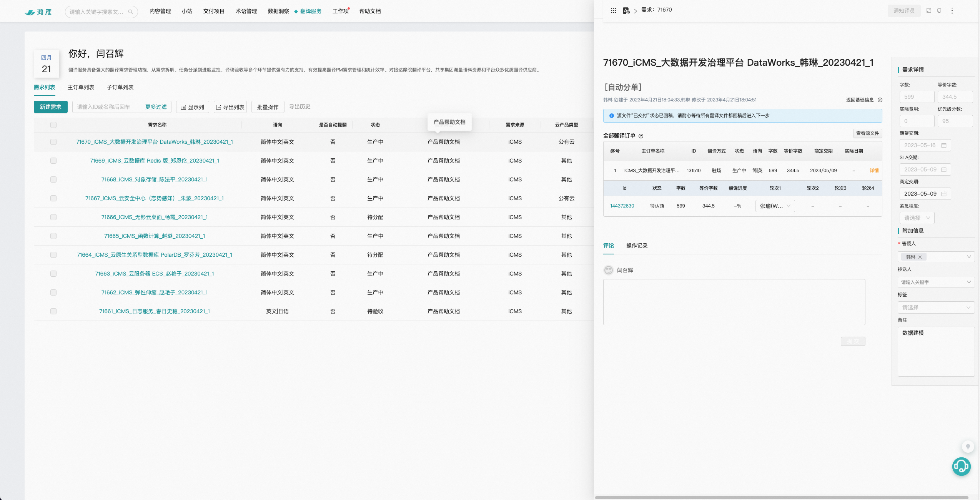Image resolution: width=980 pixels, height=500 pixels.
Task: Open 术语管理 in top navigation
Action: tap(246, 11)
